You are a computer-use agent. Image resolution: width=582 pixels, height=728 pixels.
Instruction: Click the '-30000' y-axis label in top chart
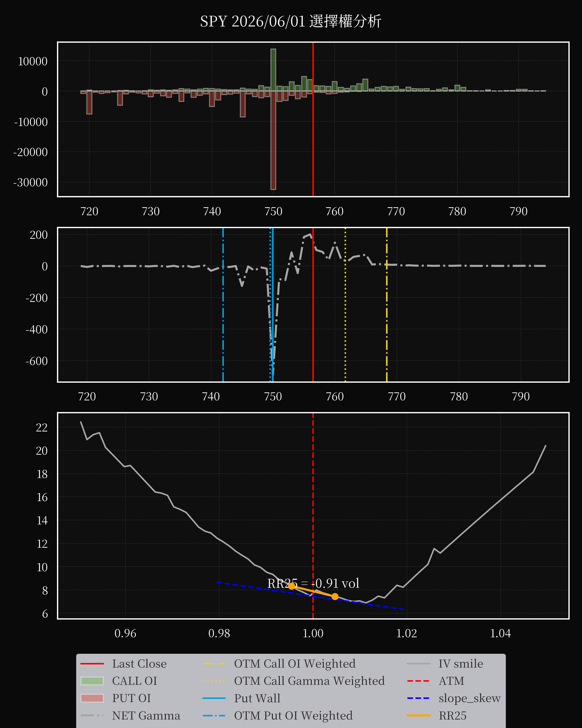tap(30, 183)
